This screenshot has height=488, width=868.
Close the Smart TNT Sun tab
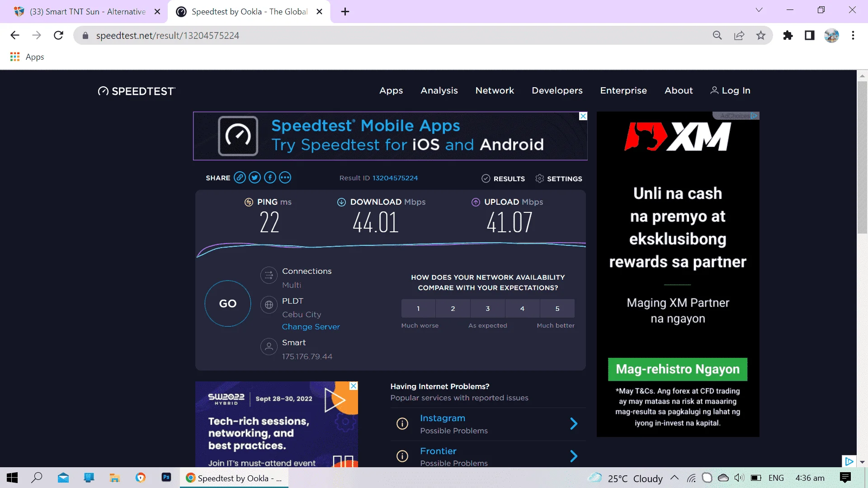tap(157, 12)
